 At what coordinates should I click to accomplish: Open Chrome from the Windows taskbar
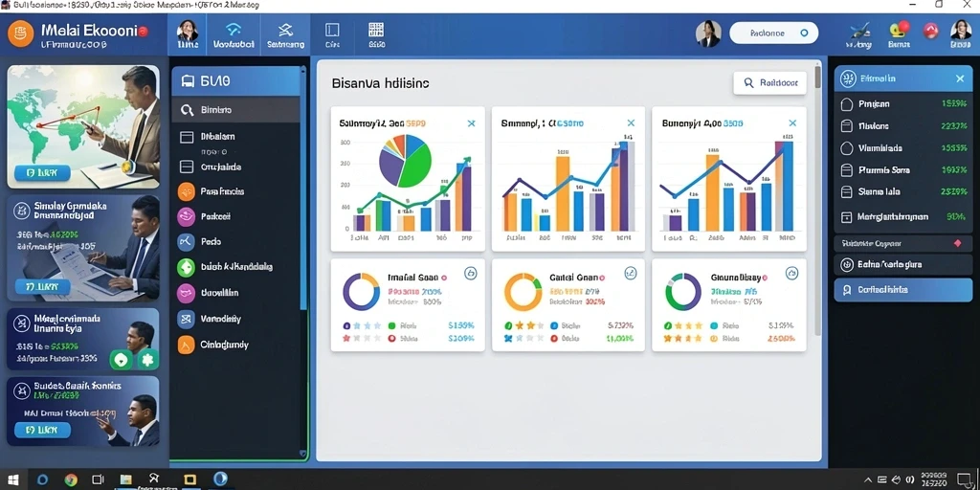point(71,479)
